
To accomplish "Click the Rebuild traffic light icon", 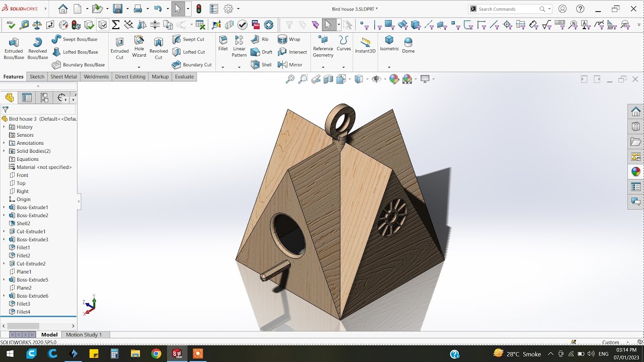I will pyautogui.click(x=199, y=9).
